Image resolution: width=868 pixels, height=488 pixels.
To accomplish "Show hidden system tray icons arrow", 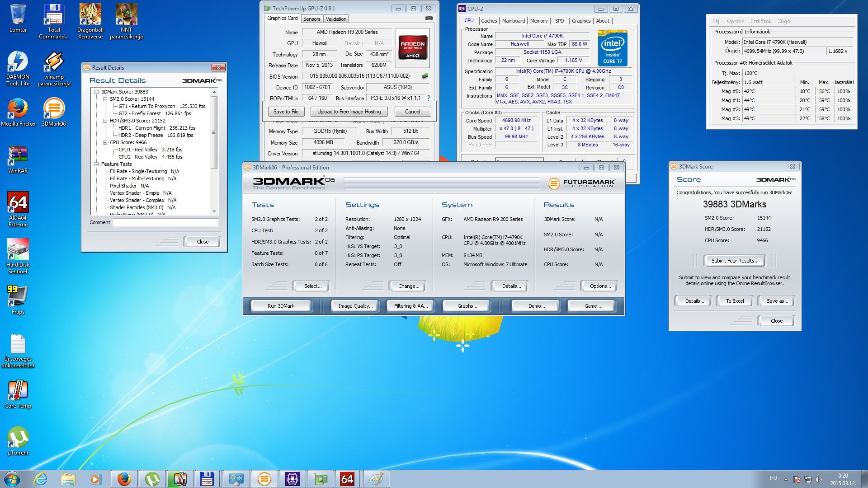I will pos(786,479).
